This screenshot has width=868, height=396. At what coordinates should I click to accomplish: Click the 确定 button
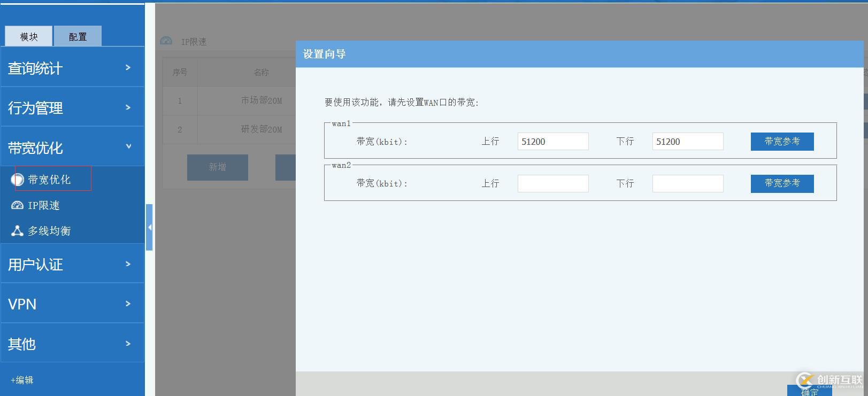point(809,391)
